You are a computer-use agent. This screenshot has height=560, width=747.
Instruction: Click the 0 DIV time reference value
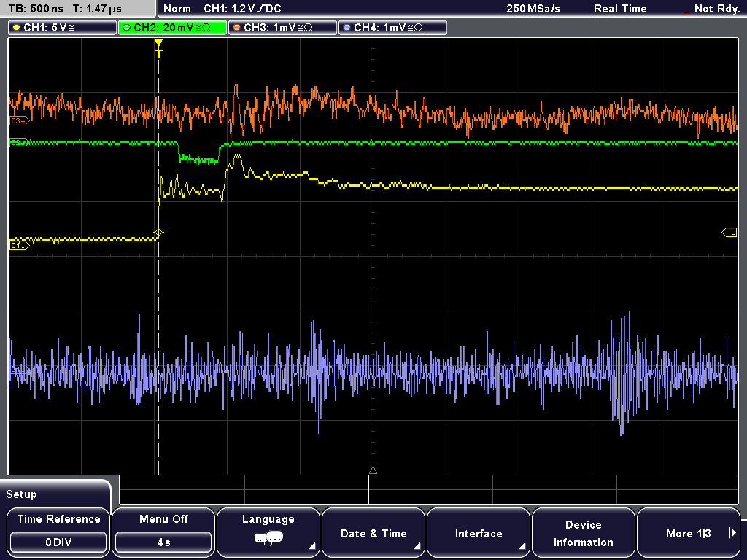[58, 542]
